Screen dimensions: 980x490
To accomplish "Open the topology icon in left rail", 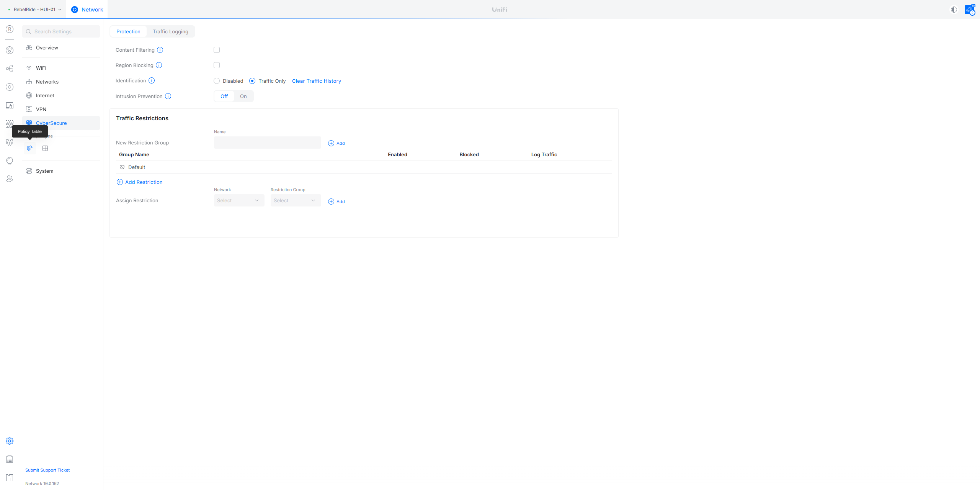I will pos(10,69).
